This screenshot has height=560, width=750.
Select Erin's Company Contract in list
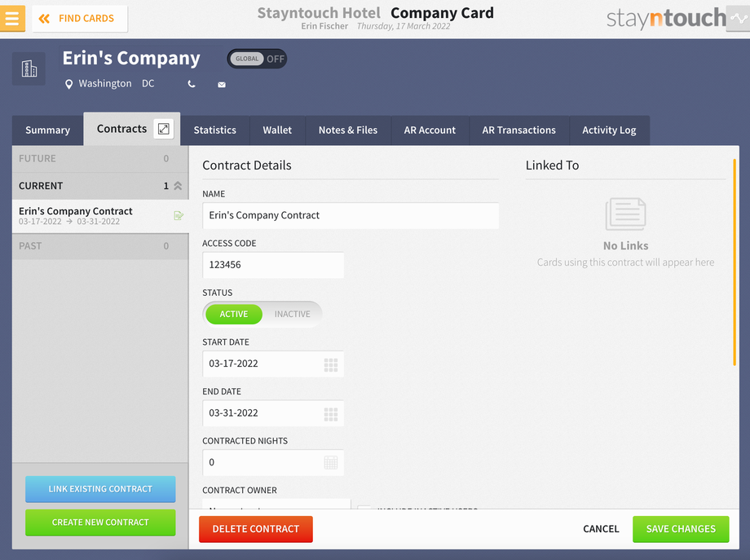point(100,216)
